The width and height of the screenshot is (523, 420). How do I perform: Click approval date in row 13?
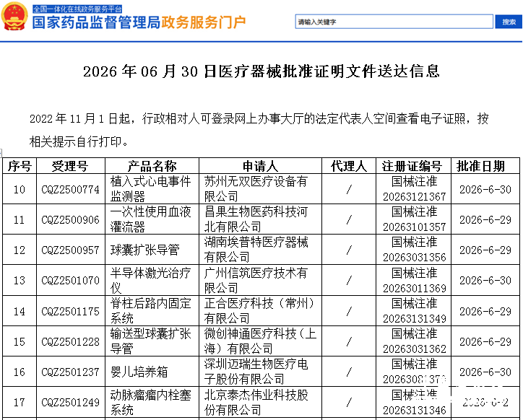tap(485, 280)
